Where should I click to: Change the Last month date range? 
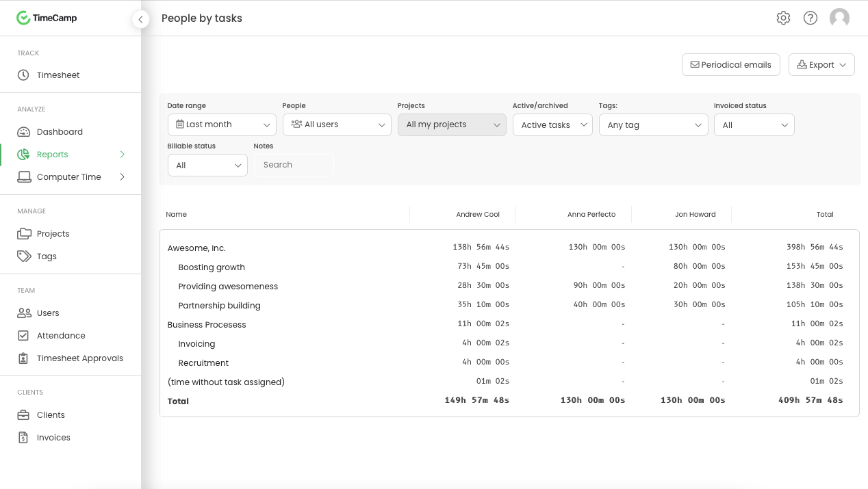pyautogui.click(x=222, y=124)
